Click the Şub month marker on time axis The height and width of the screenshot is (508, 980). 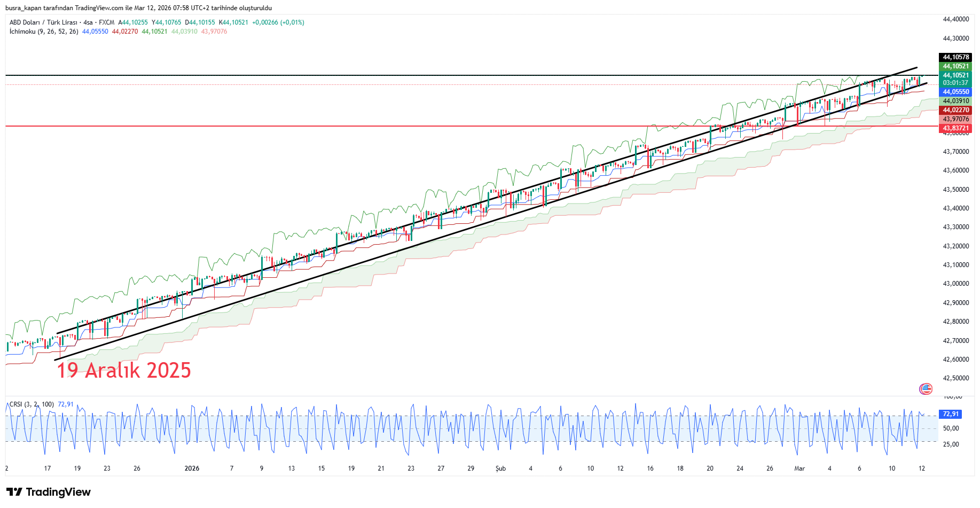click(500, 468)
